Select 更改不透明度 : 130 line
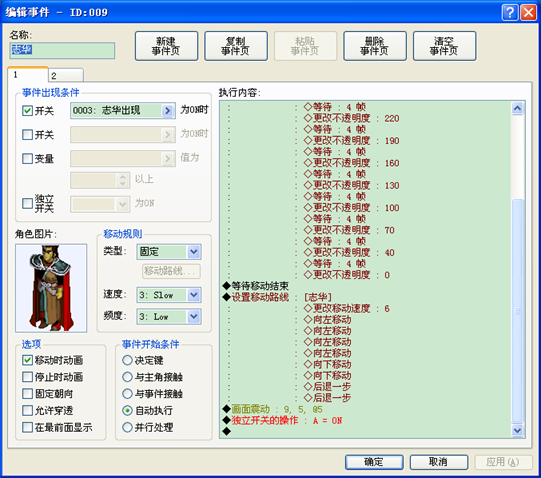 [351, 185]
